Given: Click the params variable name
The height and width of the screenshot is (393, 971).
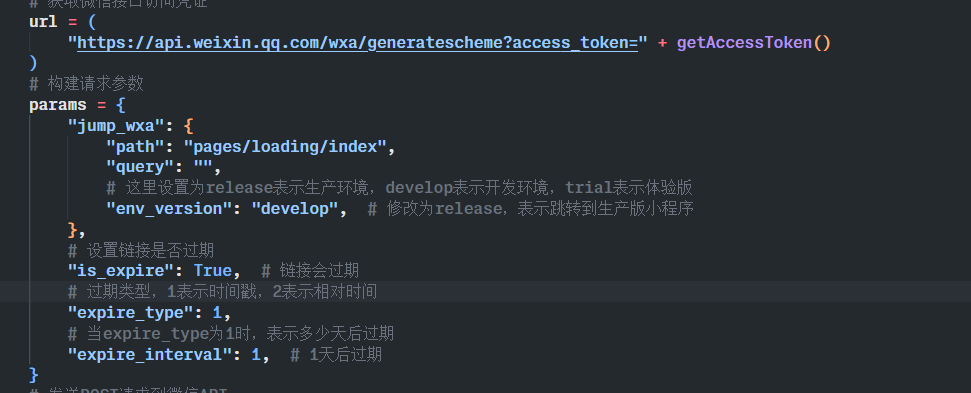Looking at the screenshot, I should pyautogui.click(x=58, y=105).
